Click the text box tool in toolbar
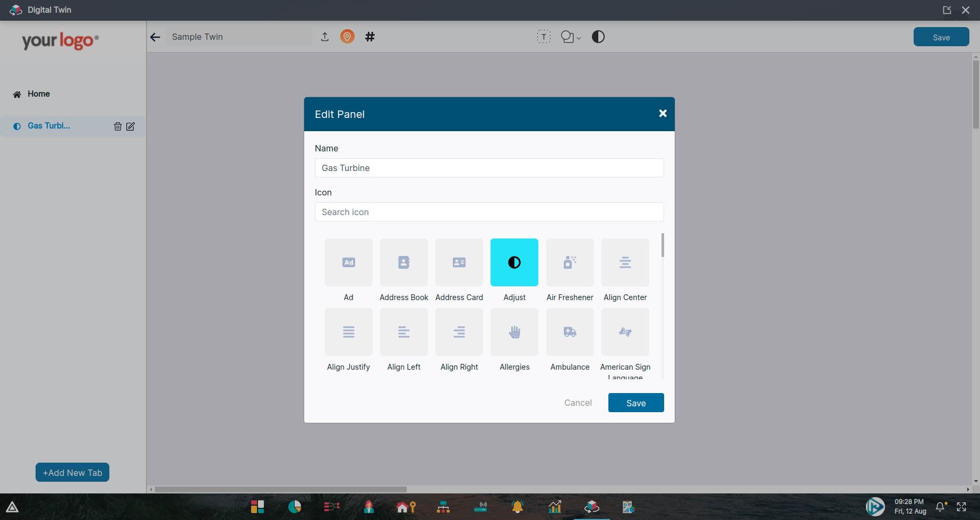 pyautogui.click(x=543, y=37)
